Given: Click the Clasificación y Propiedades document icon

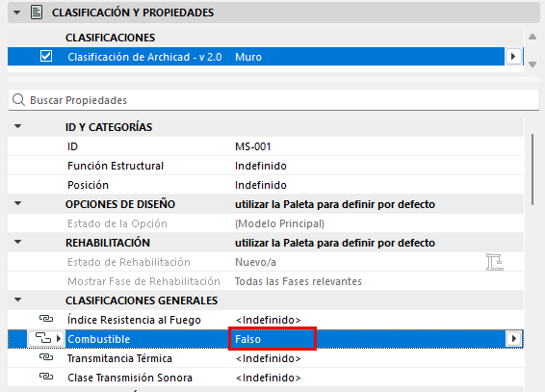Looking at the screenshot, I should pos(37,13).
